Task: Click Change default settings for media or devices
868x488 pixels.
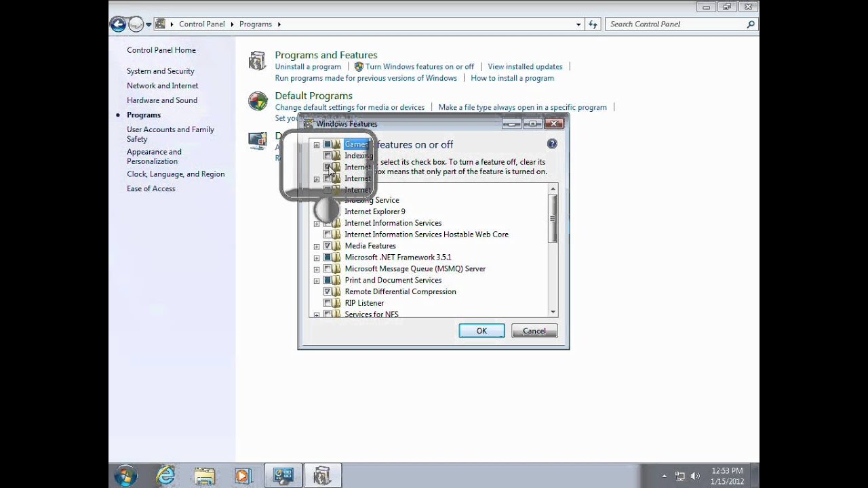Action: point(350,107)
